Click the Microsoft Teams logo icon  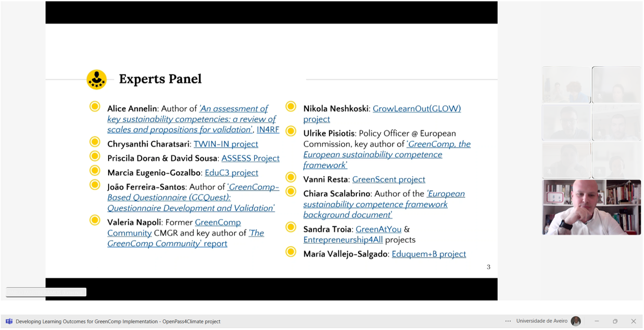pos(9,321)
